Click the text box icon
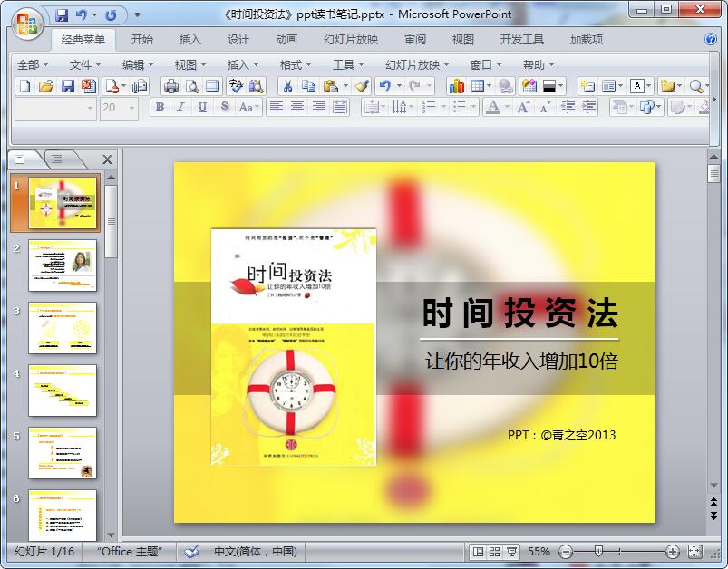 pos(637,86)
